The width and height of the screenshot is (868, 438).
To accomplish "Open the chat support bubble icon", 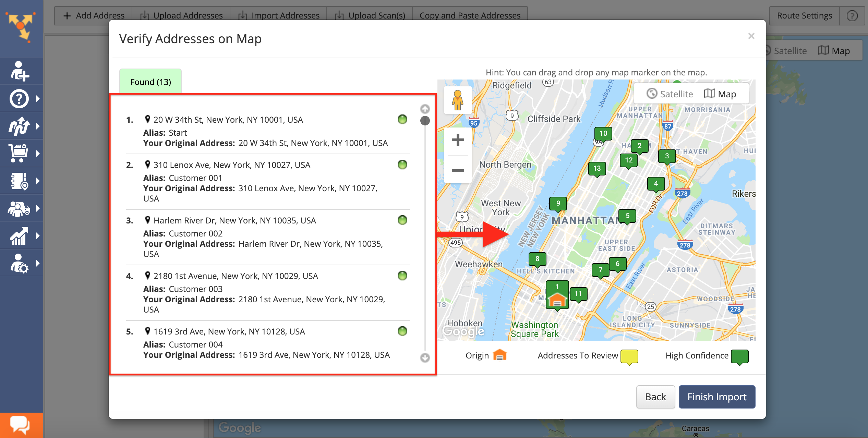I will click(x=21, y=425).
